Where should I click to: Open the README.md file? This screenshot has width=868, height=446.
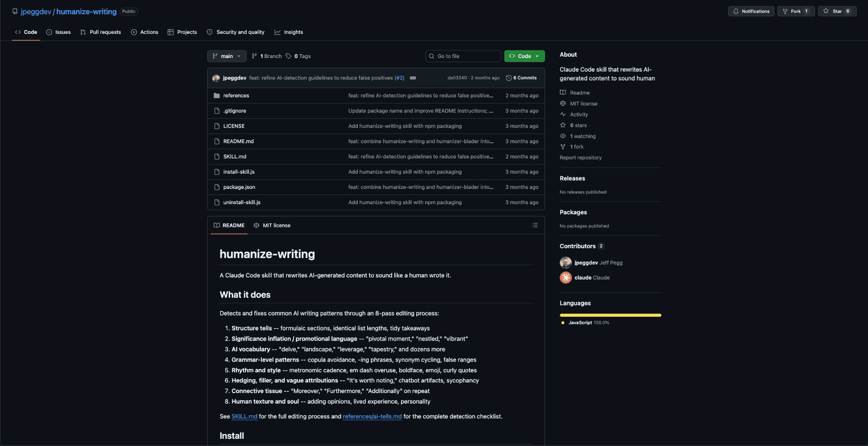238,141
